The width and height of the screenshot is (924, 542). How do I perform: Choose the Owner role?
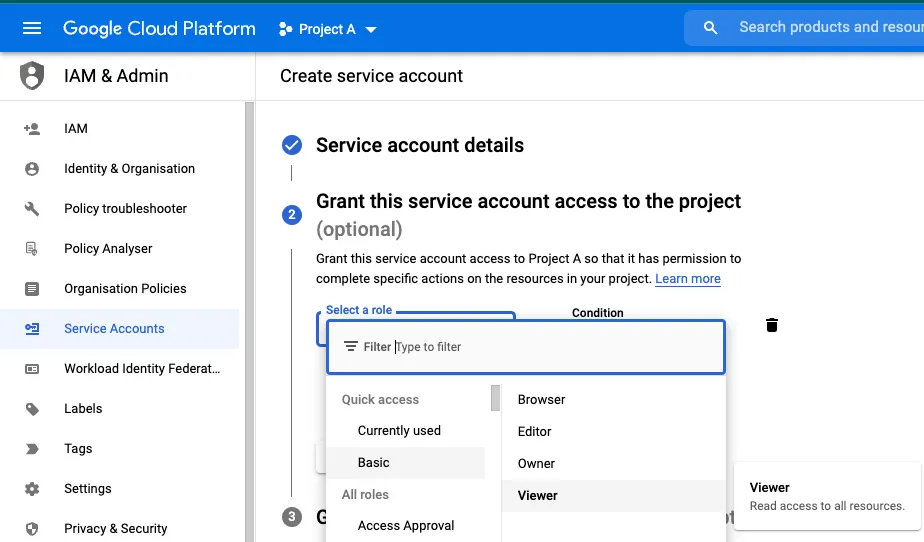[x=613, y=464]
